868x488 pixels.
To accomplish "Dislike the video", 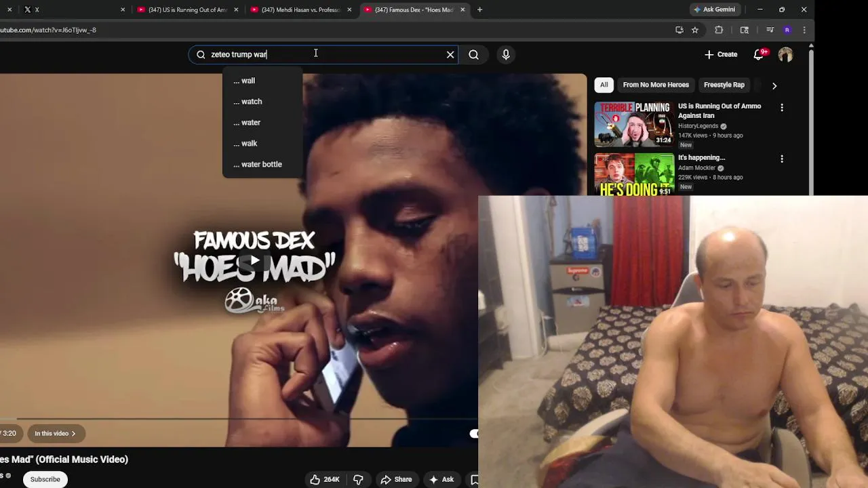I will click(x=358, y=479).
